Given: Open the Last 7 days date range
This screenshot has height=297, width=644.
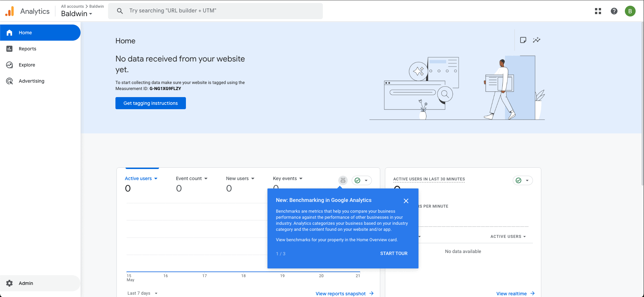Looking at the screenshot, I should click(142, 293).
